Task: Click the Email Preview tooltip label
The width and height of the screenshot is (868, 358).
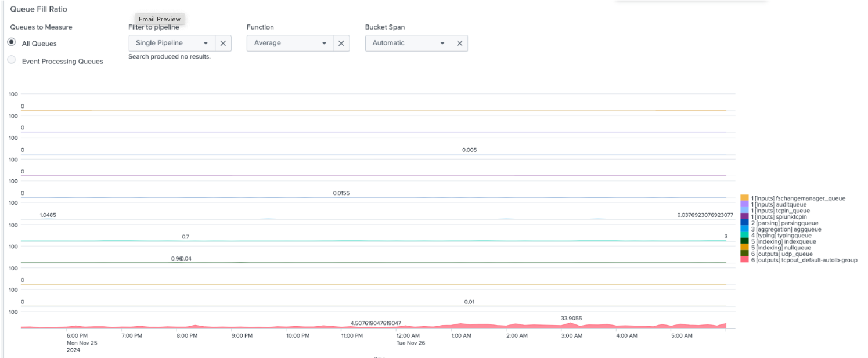Action: coord(160,19)
